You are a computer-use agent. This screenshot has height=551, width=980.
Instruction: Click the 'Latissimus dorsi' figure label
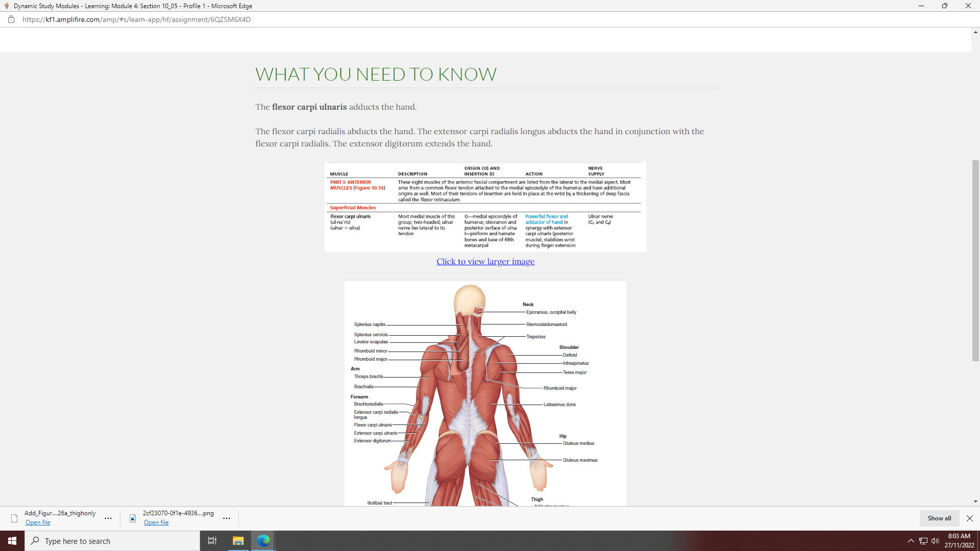[559, 405]
